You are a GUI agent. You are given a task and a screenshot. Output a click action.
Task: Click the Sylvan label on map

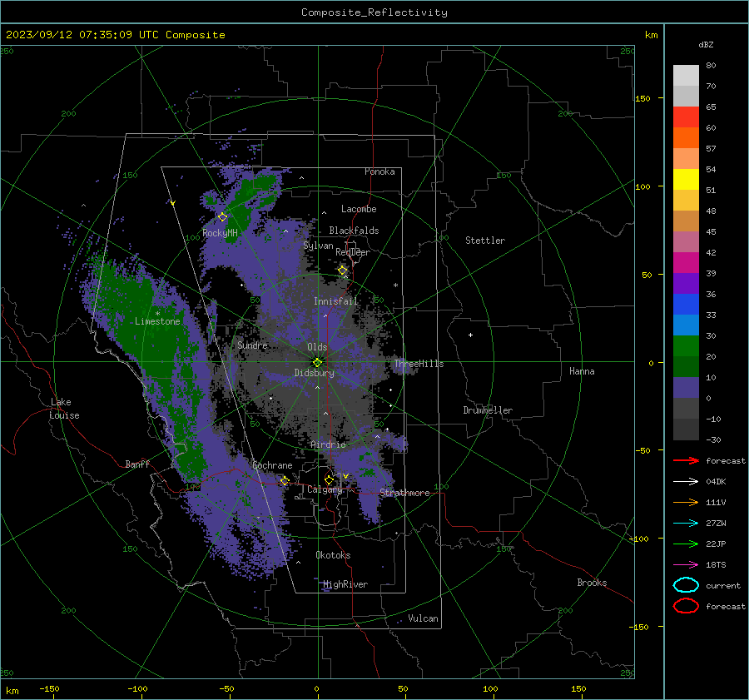[x=318, y=246]
